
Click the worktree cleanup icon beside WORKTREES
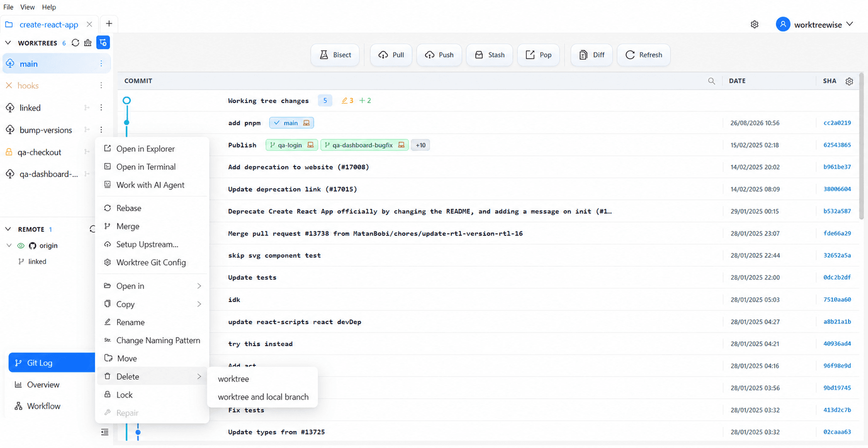(x=88, y=43)
